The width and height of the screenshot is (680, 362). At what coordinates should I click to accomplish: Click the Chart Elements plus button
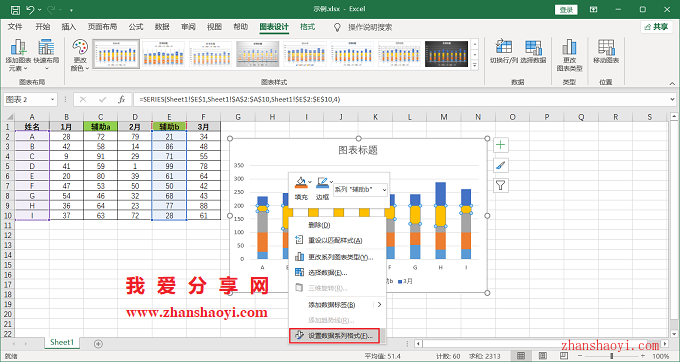click(x=501, y=145)
